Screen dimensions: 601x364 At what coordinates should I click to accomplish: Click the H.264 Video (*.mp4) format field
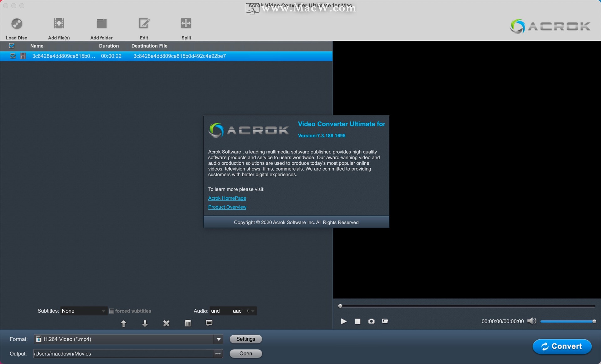tap(124, 339)
